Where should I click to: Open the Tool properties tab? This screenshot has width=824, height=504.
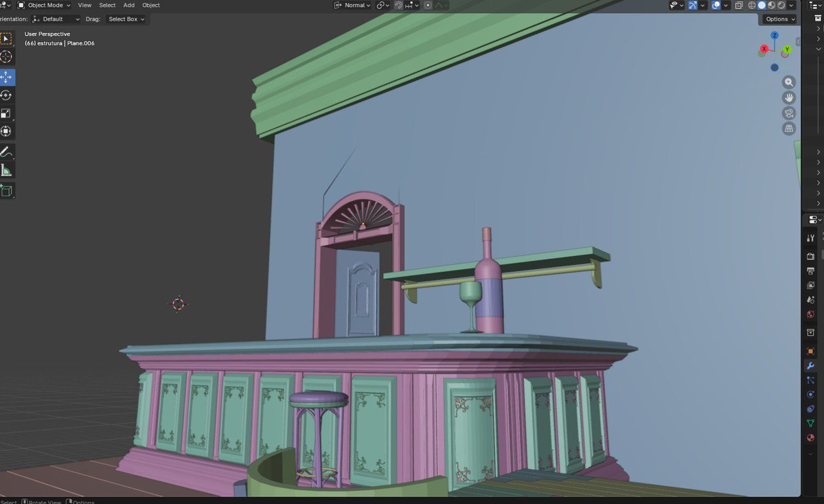(x=811, y=238)
